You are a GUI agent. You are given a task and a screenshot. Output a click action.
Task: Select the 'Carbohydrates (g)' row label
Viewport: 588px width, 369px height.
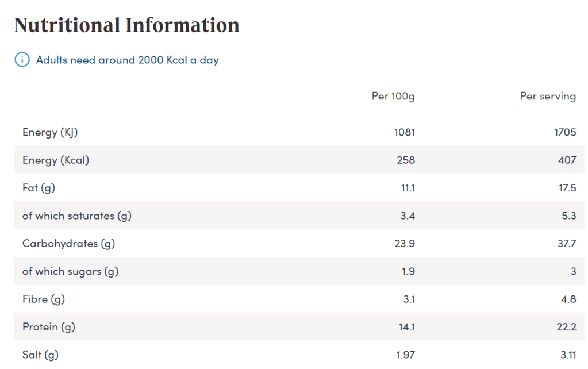(68, 244)
